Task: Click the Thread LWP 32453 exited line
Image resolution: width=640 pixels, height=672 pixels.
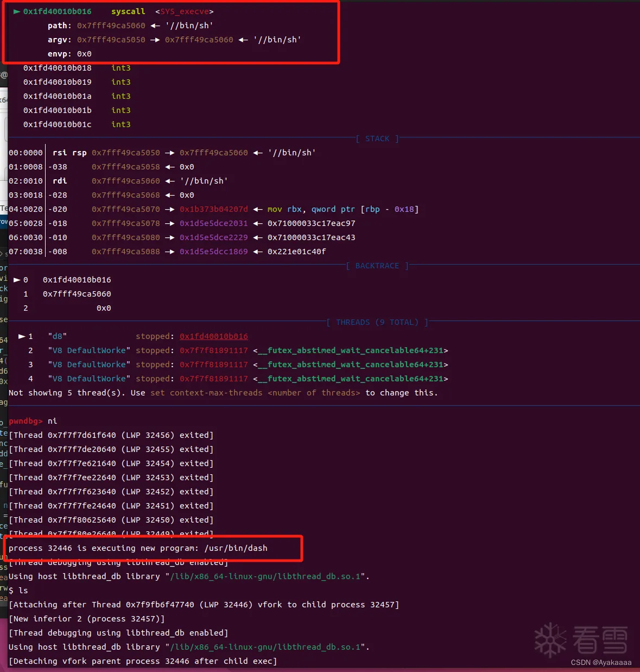Action: [111, 478]
